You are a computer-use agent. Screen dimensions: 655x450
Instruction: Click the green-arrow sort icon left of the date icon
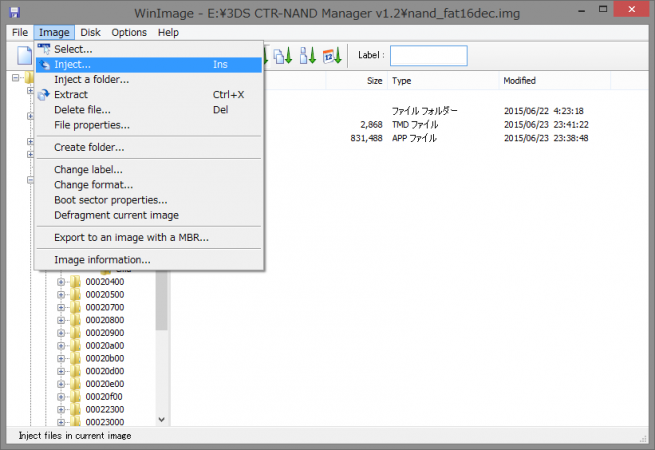tap(308, 56)
